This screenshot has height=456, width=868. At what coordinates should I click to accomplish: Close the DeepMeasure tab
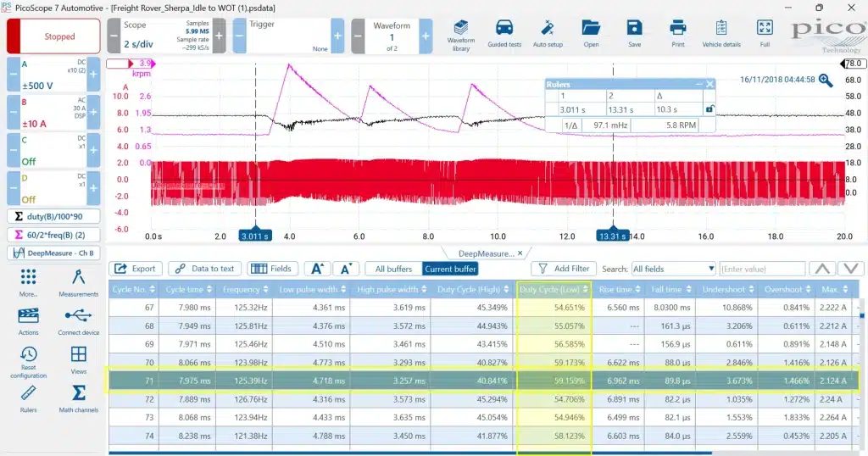click(x=520, y=253)
